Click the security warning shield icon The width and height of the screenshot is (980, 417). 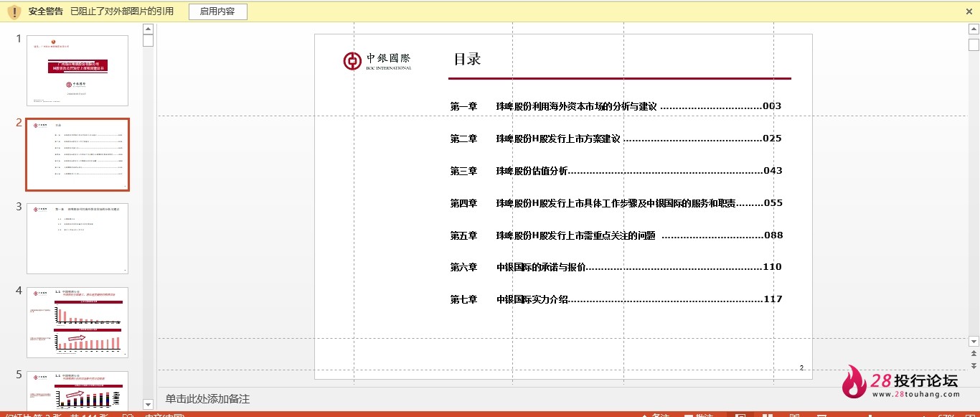coord(14,11)
